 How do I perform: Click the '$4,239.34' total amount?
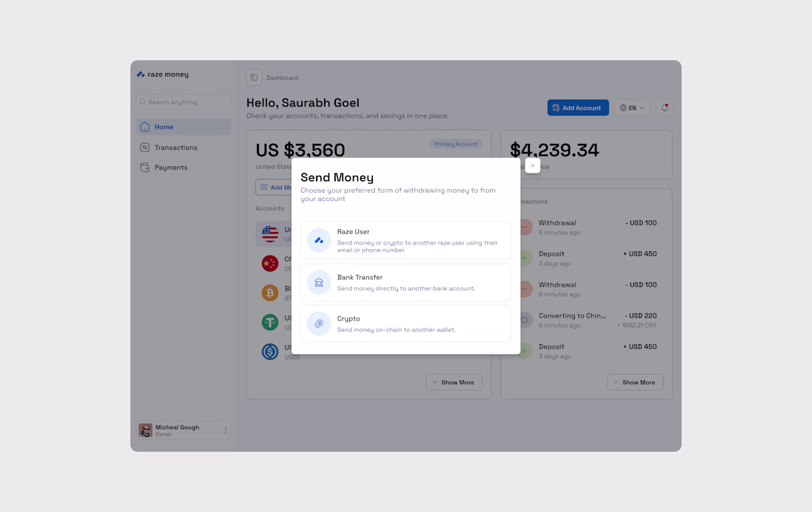pyautogui.click(x=554, y=150)
